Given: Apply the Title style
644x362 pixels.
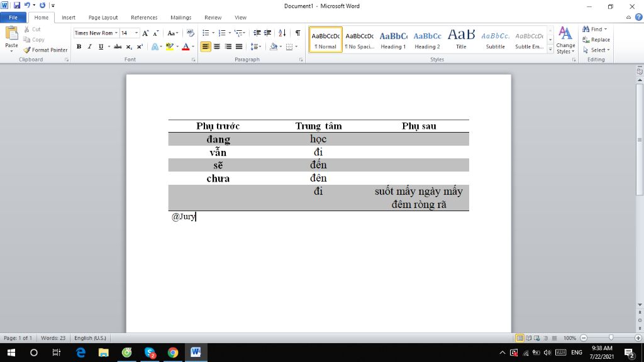Looking at the screenshot, I should 461,40.
